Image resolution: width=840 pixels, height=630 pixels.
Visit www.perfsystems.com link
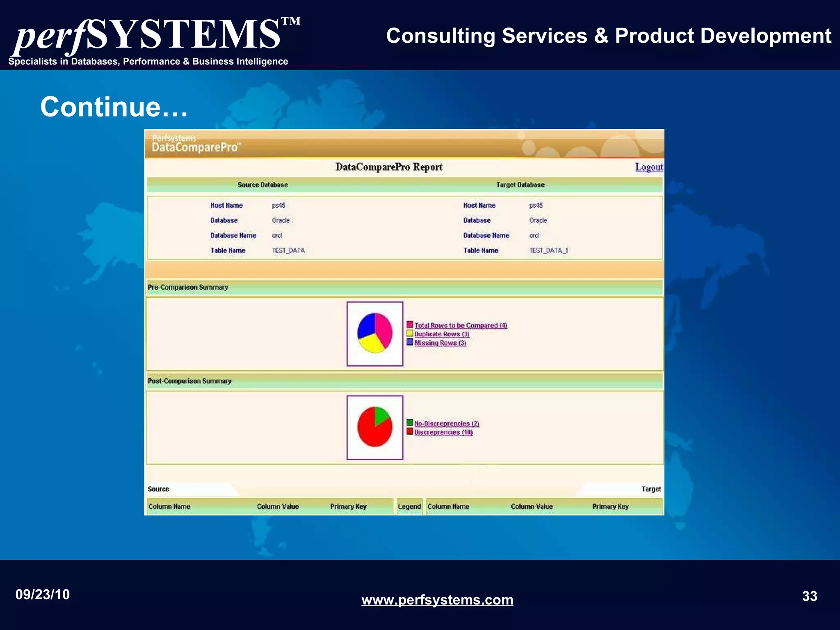tap(437, 600)
